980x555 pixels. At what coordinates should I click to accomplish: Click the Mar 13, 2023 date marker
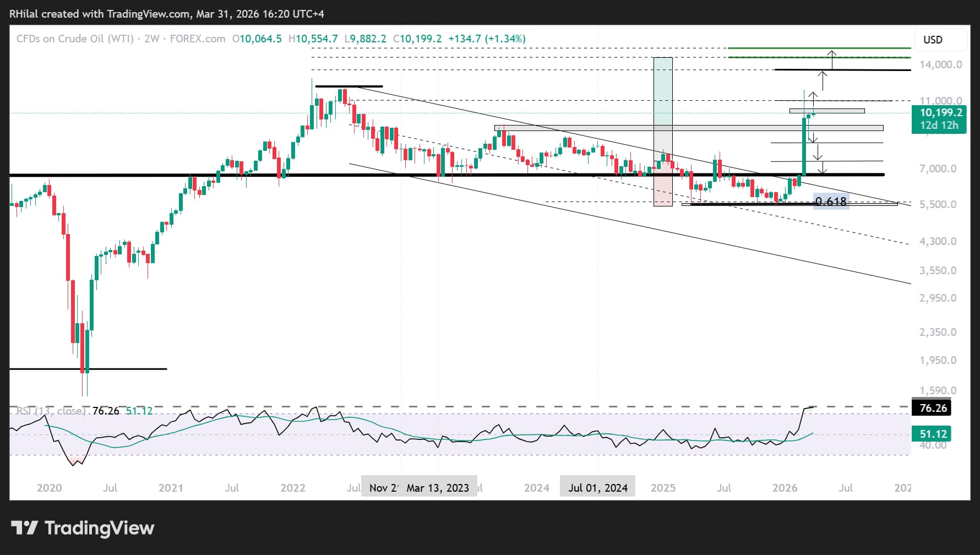pos(438,488)
